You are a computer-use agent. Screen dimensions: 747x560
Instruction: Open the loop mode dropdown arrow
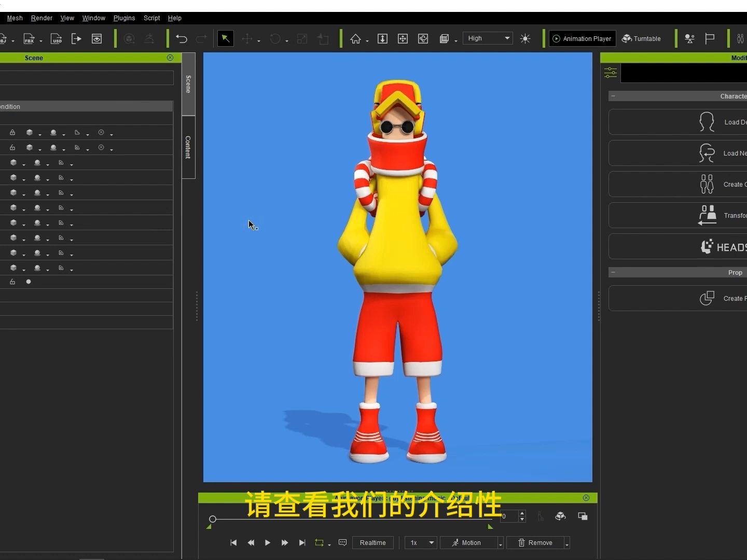pos(329,544)
